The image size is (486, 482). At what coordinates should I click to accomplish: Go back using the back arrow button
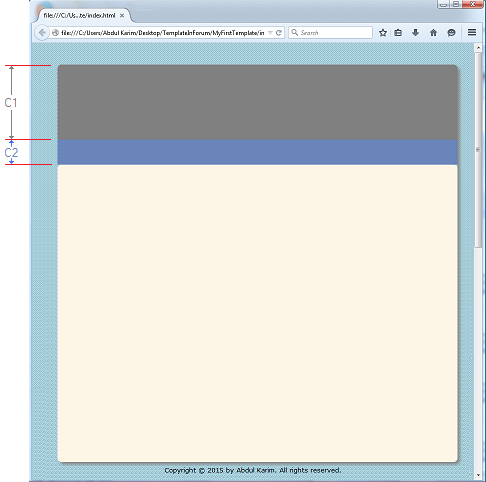coord(42,33)
